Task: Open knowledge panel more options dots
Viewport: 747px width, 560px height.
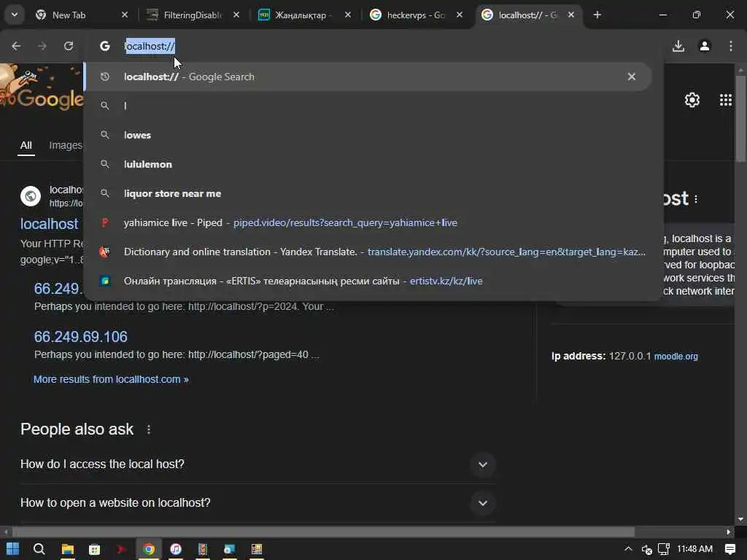Action: [696, 199]
